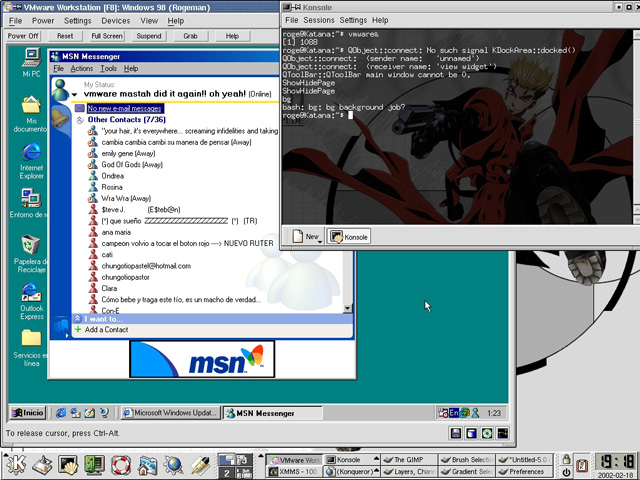The width and height of the screenshot is (640, 480).
Task: Click the KDE lock screen padlock icon
Action: [566, 460]
